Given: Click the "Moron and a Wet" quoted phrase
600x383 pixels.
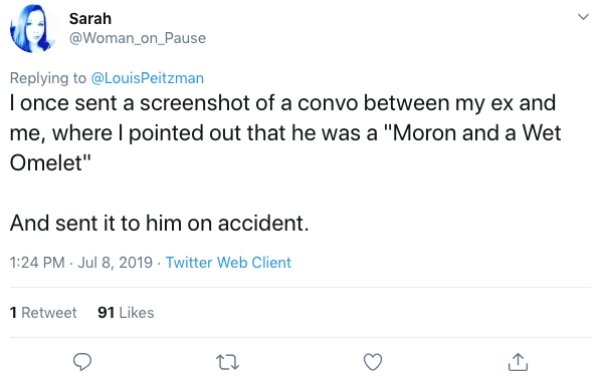Looking at the screenshot, I should 474,133.
